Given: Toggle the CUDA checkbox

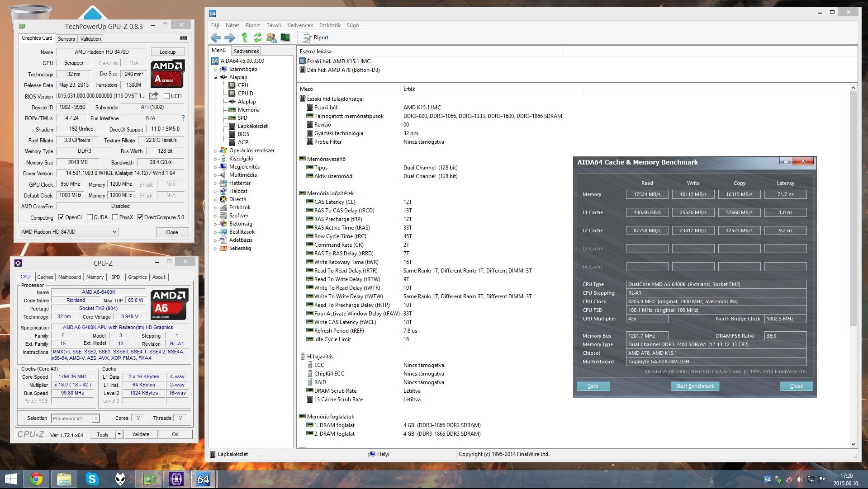Looking at the screenshot, I should pyautogui.click(x=90, y=217).
